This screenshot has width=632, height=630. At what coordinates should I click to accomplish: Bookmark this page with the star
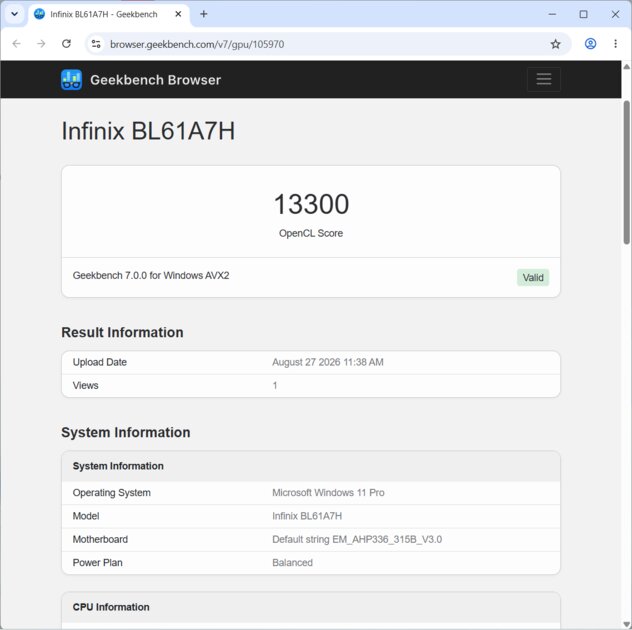click(x=555, y=44)
